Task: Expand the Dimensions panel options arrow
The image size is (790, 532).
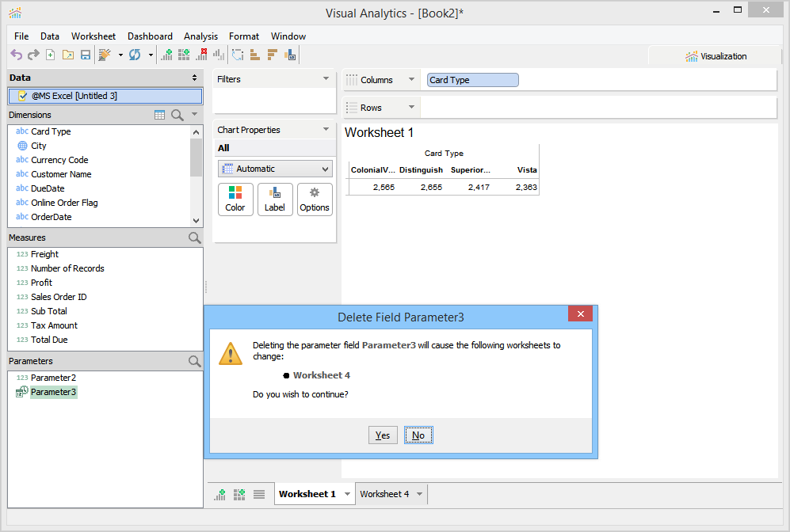Action: click(194, 114)
